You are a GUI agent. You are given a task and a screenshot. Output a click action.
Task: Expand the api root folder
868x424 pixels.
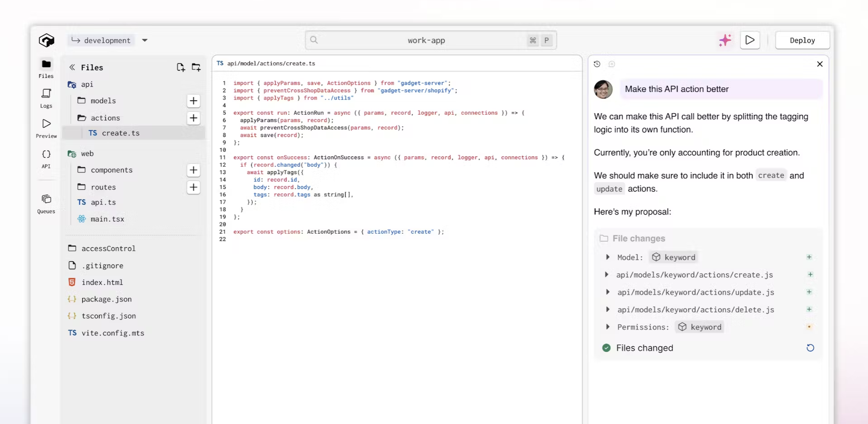click(80, 85)
